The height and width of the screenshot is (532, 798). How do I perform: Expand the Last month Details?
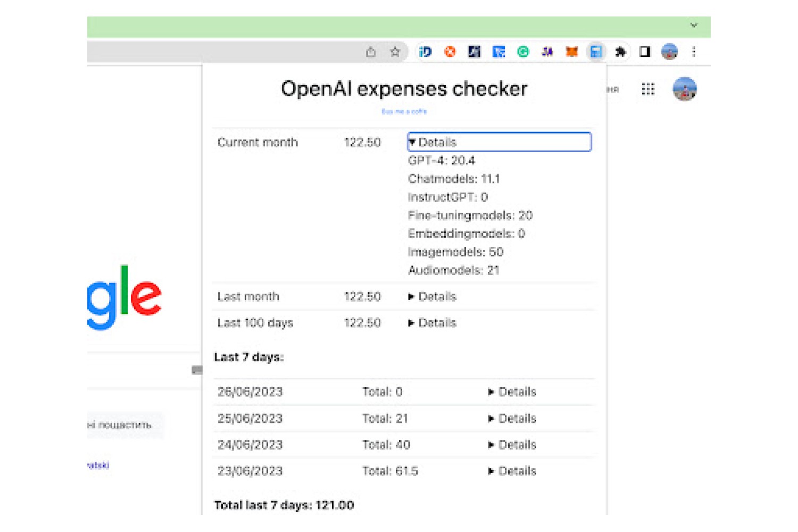[433, 296]
